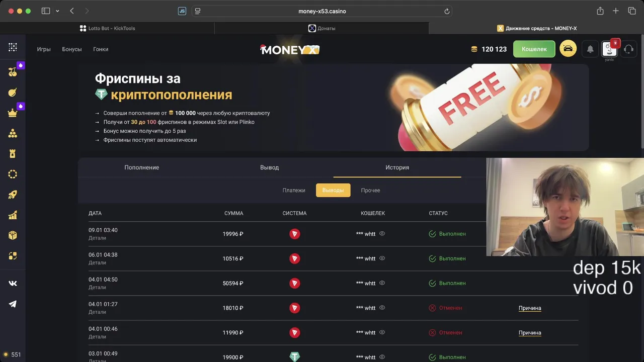This screenshot has height=362, width=644.
Task: Click the 50594 ₽ amount cell
Action: click(x=233, y=283)
